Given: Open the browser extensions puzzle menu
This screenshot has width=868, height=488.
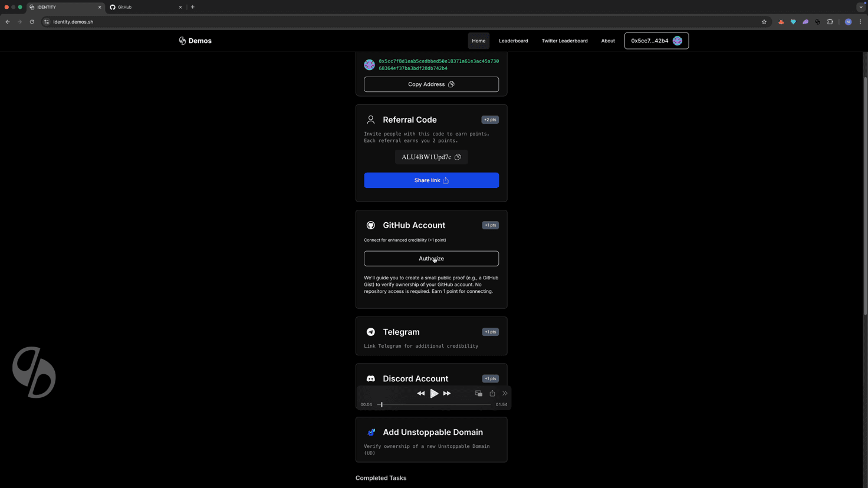Looking at the screenshot, I should (830, 21).
